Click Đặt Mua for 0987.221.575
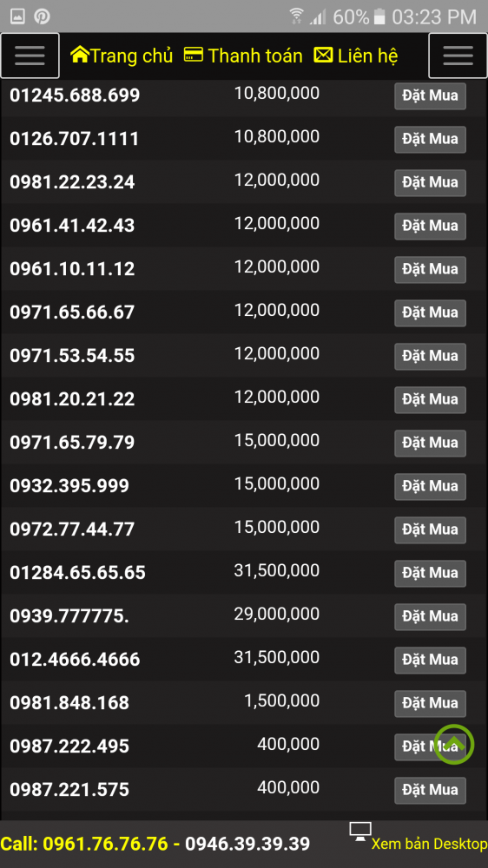 click(x=430, y=790)
